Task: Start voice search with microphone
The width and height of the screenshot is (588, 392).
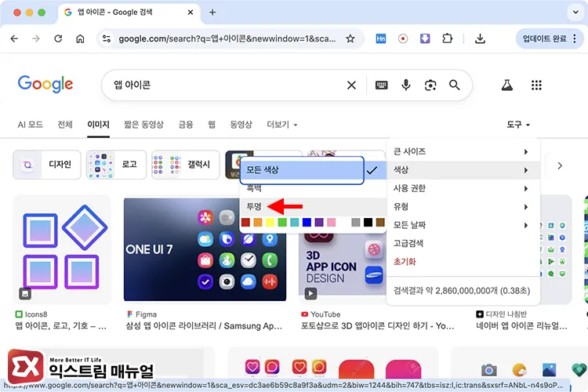Action: point(406,85)
